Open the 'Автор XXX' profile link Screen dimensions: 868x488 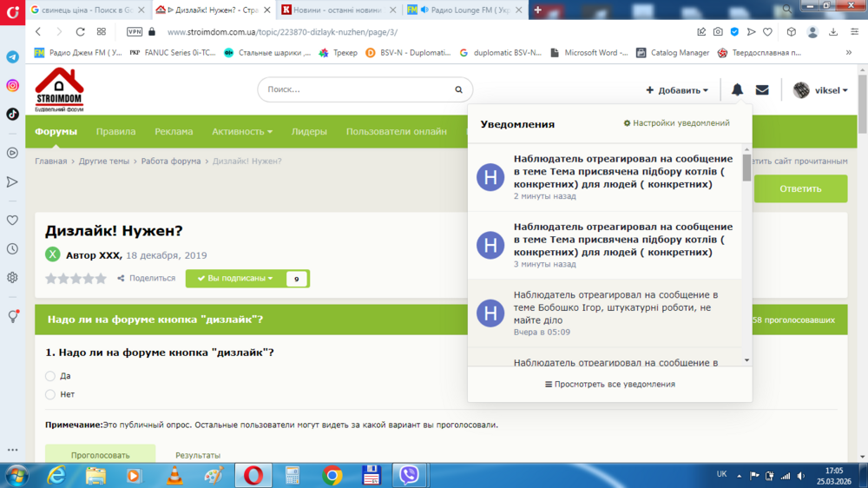coord(94,255)
